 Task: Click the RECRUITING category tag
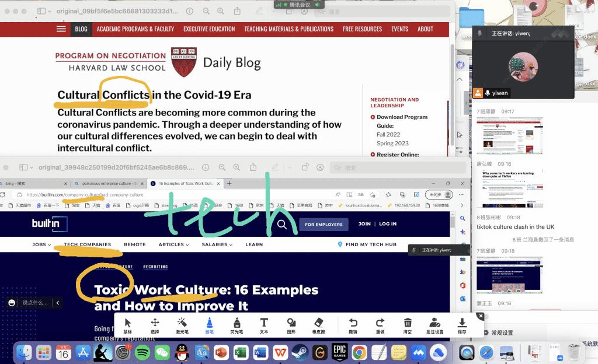pyautogui.click(x=155, y=267)
